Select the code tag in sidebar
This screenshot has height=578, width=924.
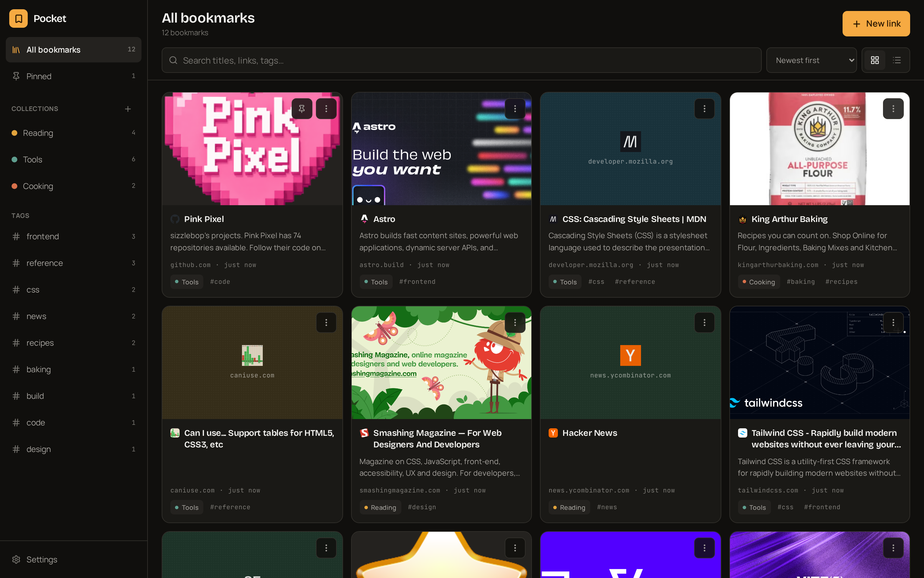73,423
